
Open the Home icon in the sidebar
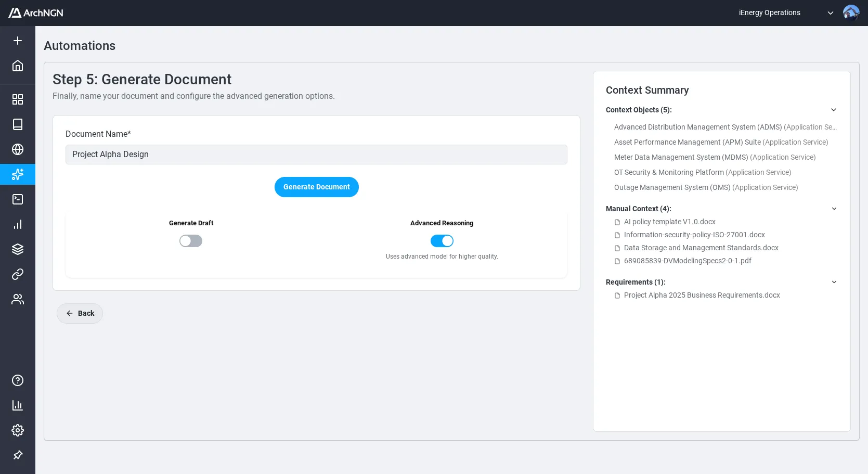18,66
